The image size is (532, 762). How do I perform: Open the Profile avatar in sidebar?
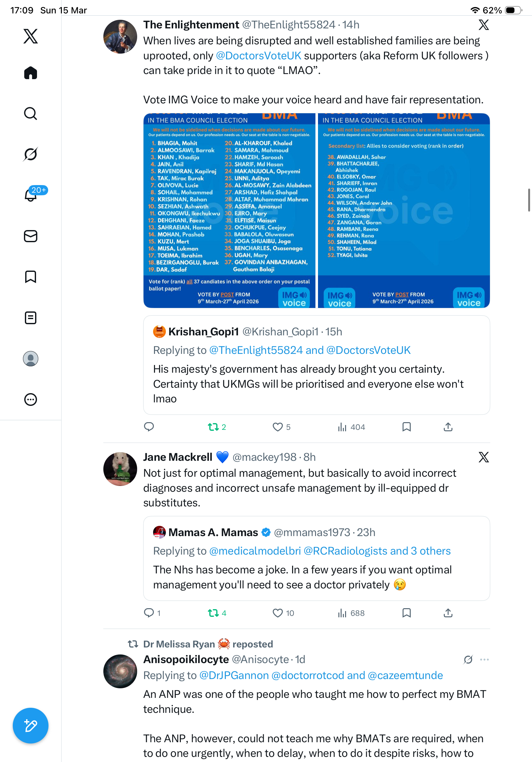point(31,358)
